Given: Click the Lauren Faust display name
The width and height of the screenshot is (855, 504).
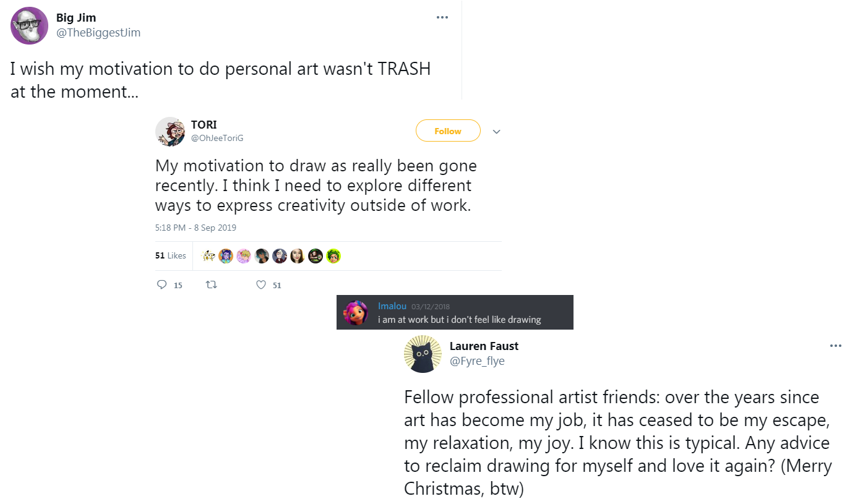Looking at the screenshot, I should coord(484,346).
